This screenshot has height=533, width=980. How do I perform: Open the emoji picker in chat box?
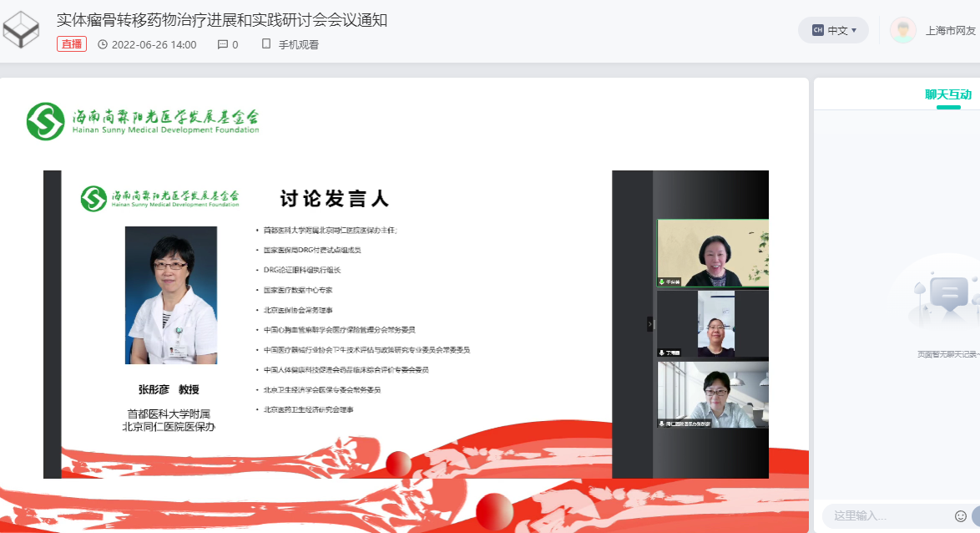[961, 516]
